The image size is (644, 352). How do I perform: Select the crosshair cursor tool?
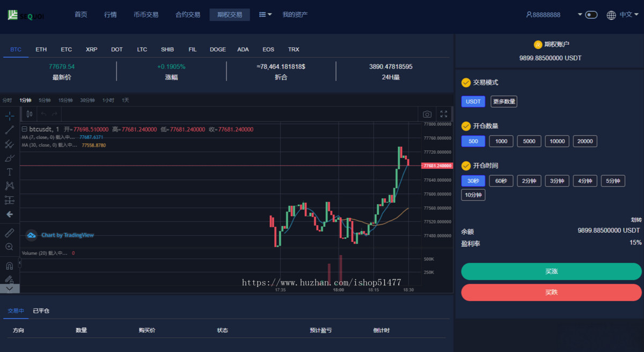click(x=10, y=116)
